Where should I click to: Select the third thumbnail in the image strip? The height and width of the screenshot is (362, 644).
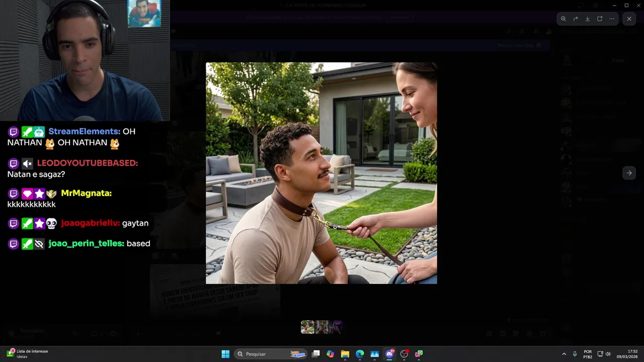coord(336,327)
